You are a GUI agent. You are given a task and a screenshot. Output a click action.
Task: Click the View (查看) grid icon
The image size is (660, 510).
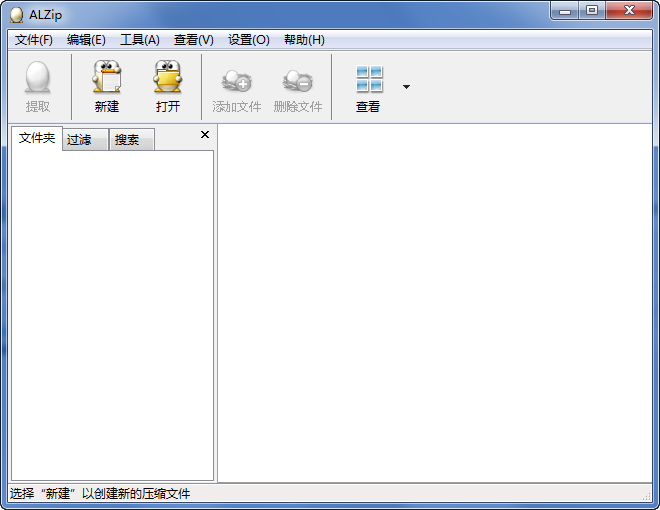(369, 80)
